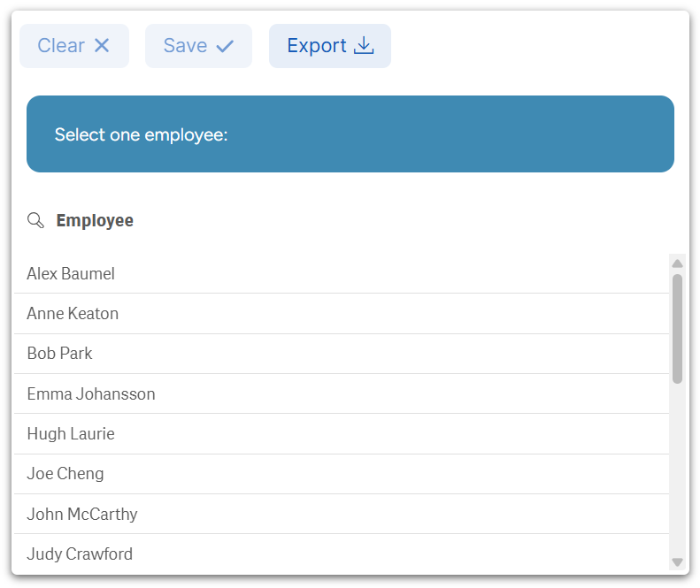Click the scrollbar up arrow
700x588 pixels.
pos(678,263)
